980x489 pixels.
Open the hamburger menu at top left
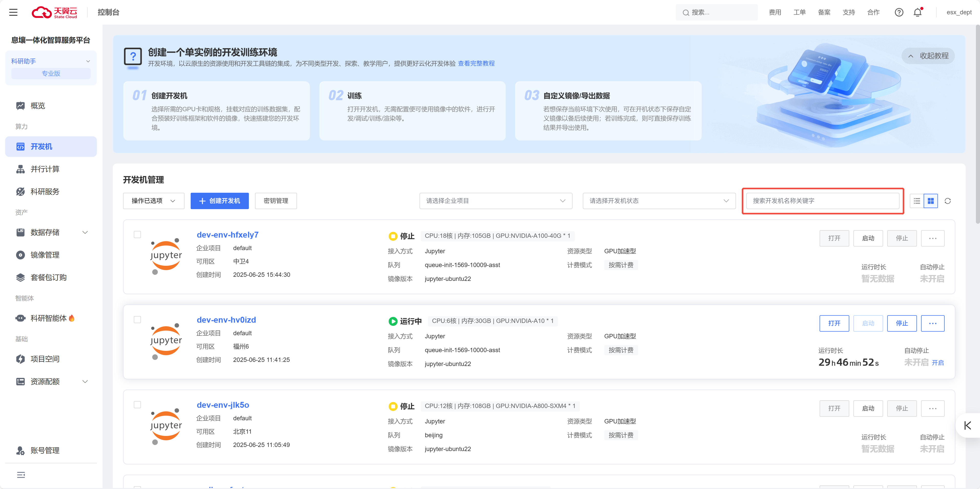(13, 12)
